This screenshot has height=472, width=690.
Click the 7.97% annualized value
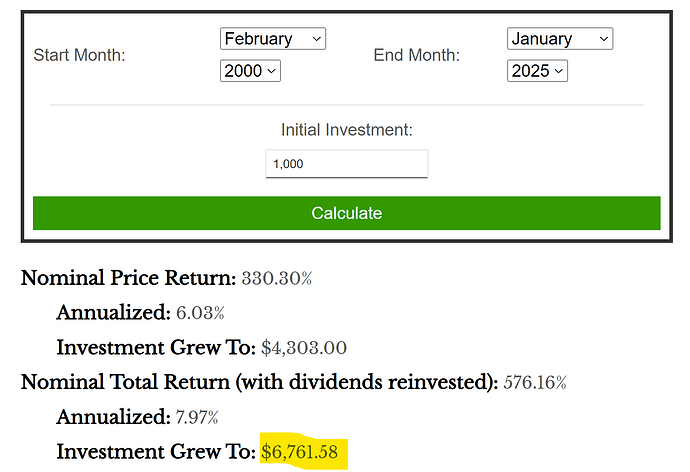coord(197,417)
